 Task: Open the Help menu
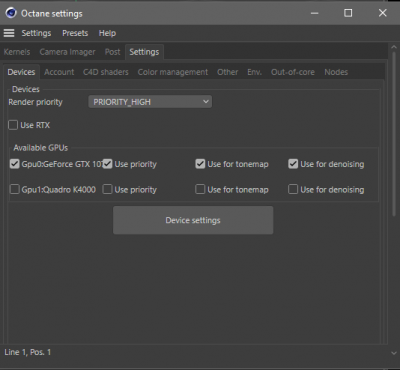pyautogui.click(x=107, y=33)
